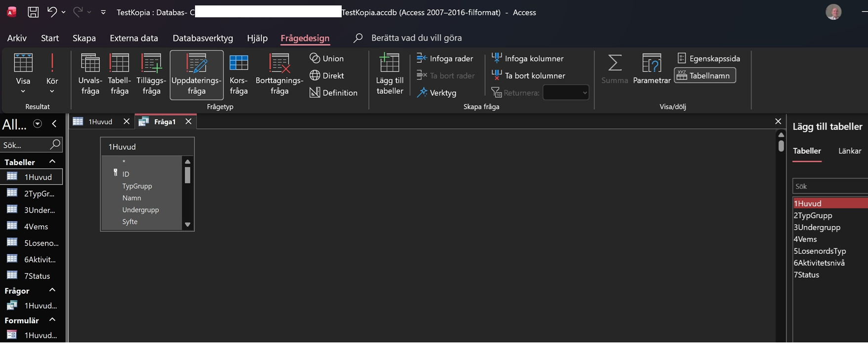Collapse the Frågor group in navigation pane
The image size is (868, 346).
pyautogui.click(x=52, y=290)
